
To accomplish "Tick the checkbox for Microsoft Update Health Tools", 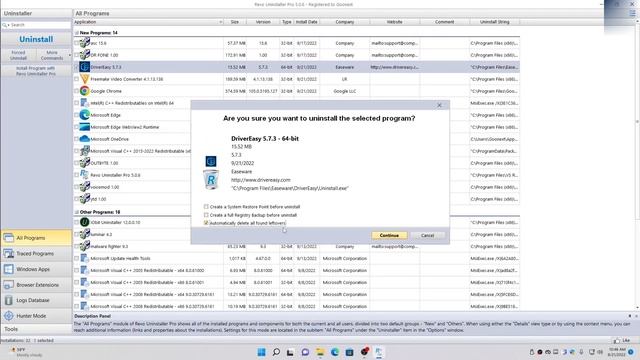I will (x=77, y=258).
